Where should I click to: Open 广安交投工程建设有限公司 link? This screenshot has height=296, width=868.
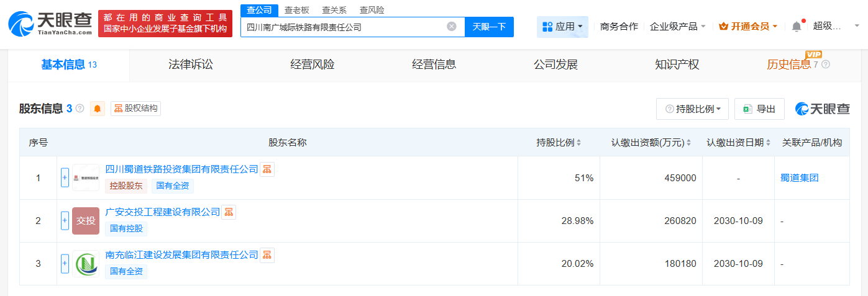click(163, 212)
